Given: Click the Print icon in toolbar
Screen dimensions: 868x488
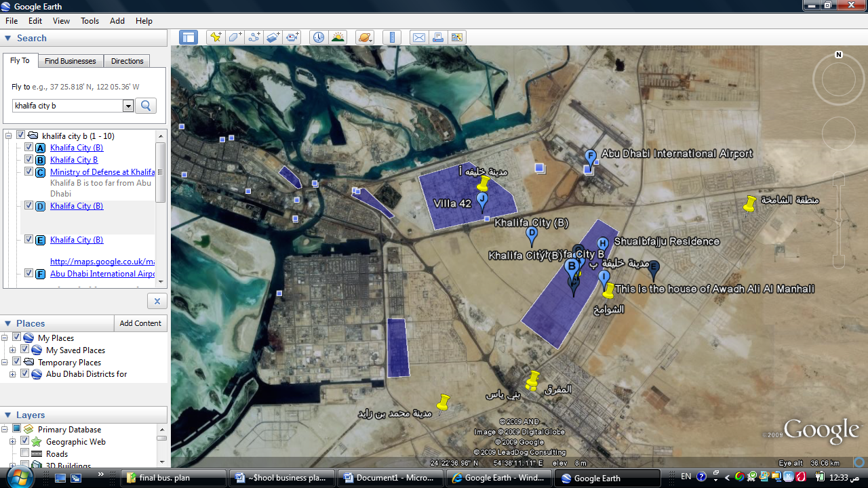Looking at the screenshot, I should pyautogui.click(x=438, y=38).
